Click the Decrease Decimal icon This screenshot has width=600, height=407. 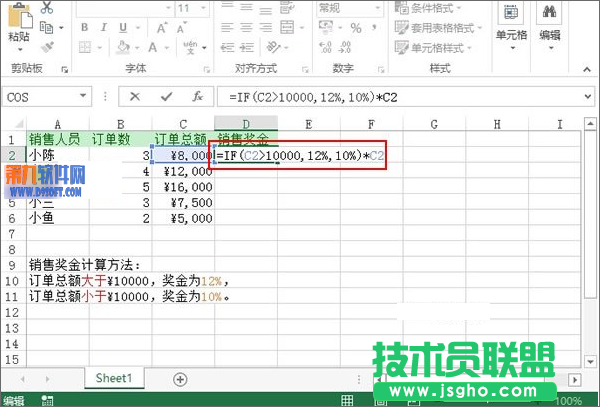(344, 47)
